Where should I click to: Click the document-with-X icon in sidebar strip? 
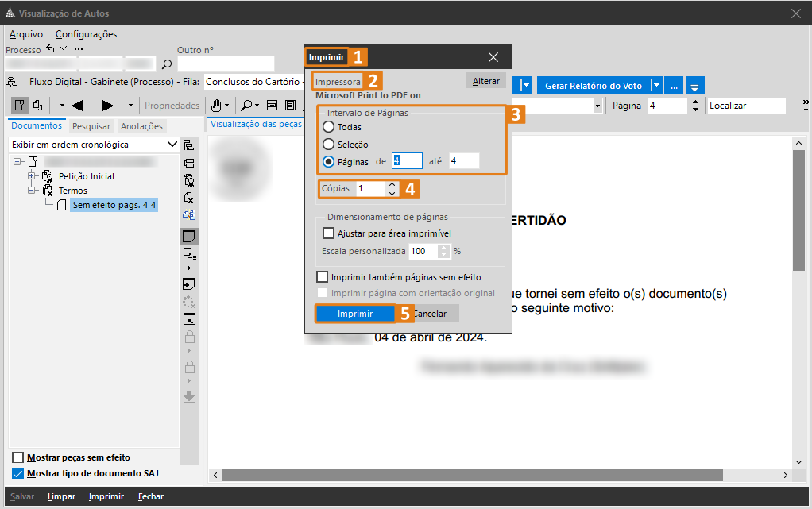(x=189, y=197)
